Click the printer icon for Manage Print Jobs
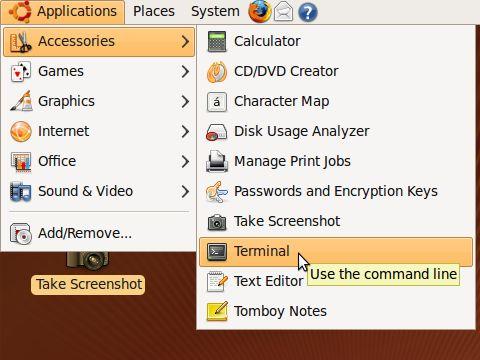480x360 pixels. (217, 161)
